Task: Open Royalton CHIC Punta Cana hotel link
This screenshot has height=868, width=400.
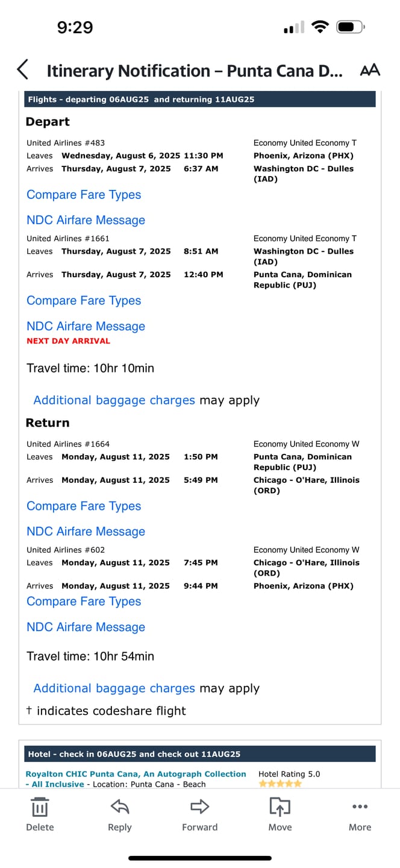Action: (136, 779)
